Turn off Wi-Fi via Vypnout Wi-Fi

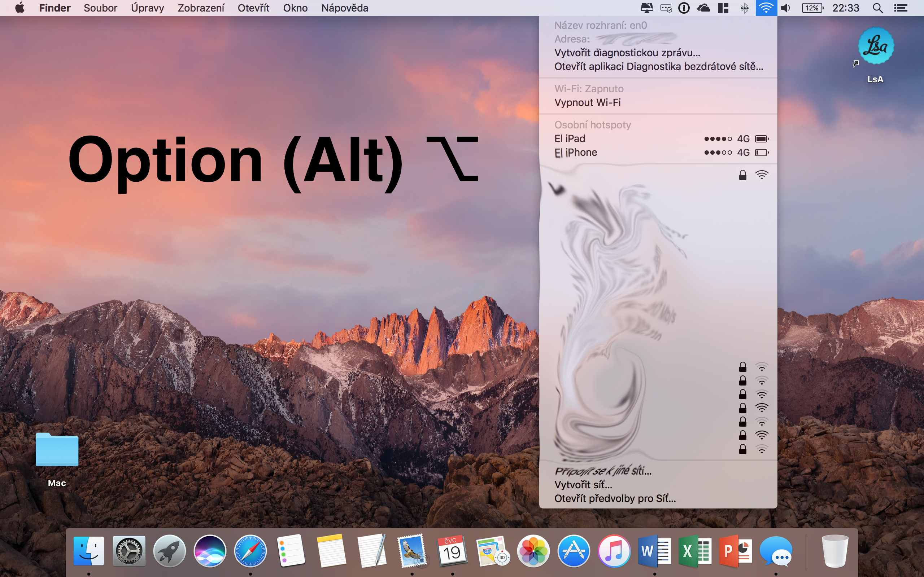tap(587, 103)
